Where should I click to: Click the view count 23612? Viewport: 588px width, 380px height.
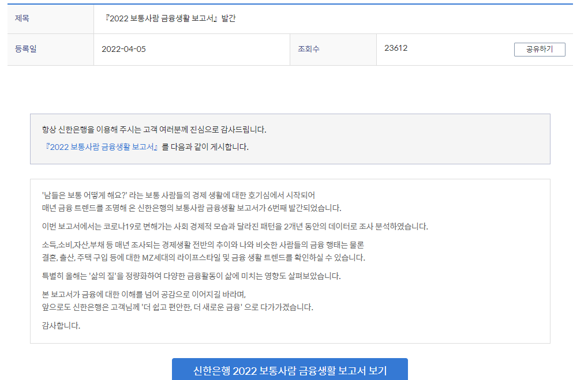click(396, 48)
